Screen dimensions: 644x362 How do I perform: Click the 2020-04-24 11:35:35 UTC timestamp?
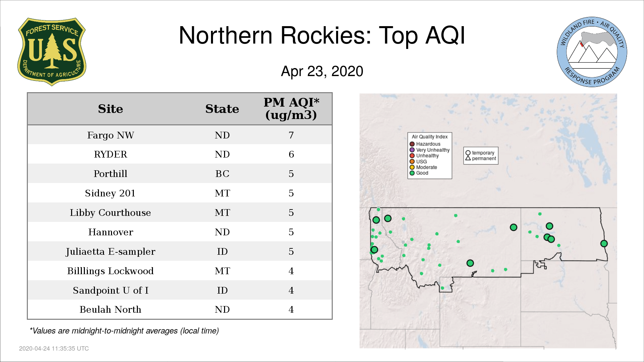[54, 349]
